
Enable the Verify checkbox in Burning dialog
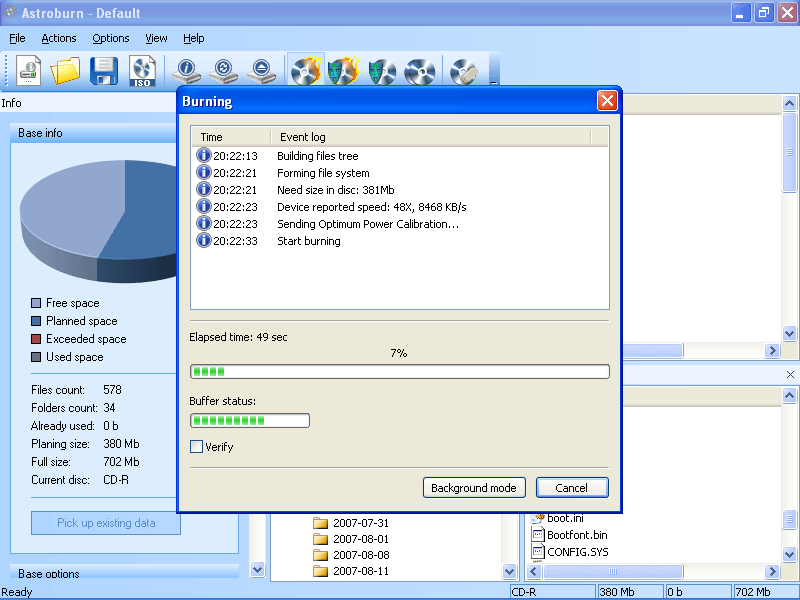[x=197, y=448]
